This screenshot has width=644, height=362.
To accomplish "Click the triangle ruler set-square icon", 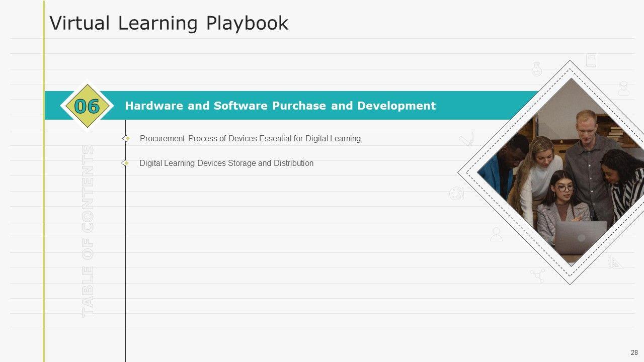I will 614,261.
